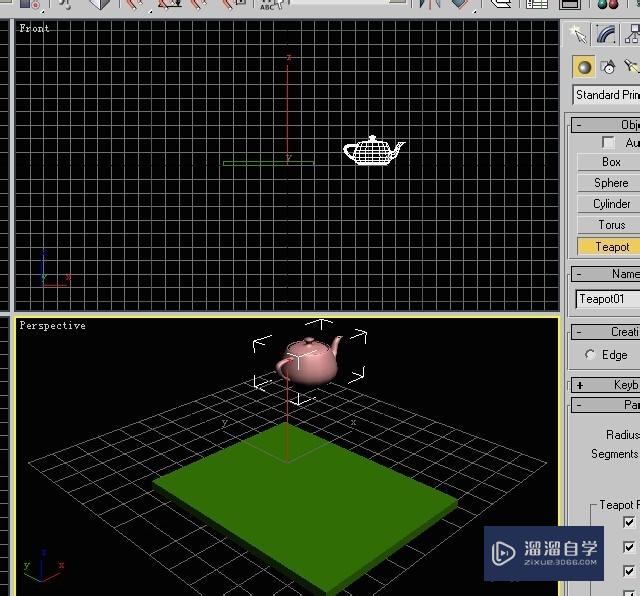This screenshot has height=596, width=640.
Task: Open the Standard Primitives dropdown
Action: coord(607,95)
